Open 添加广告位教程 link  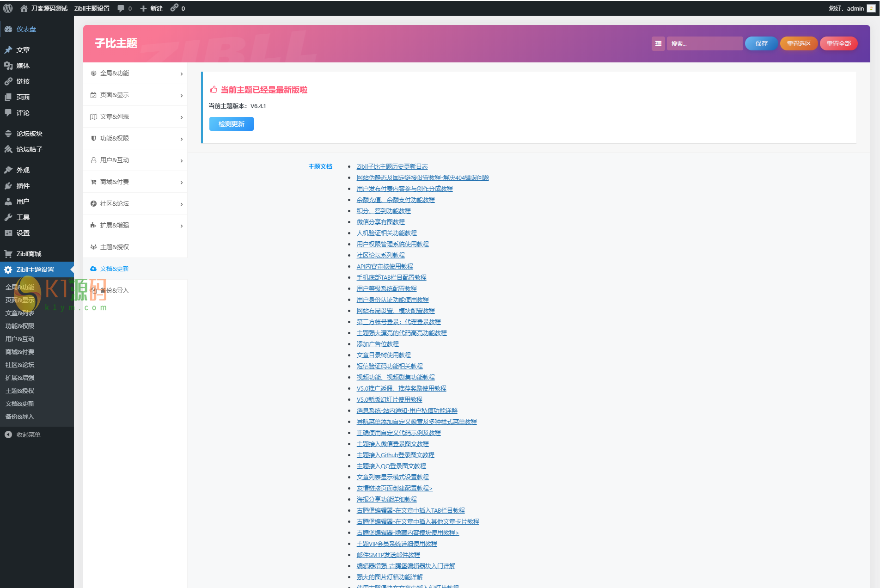(378, 344)
